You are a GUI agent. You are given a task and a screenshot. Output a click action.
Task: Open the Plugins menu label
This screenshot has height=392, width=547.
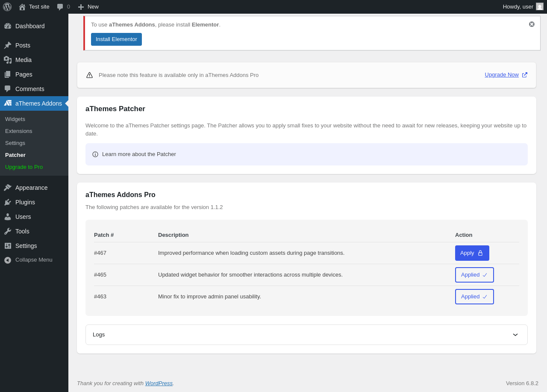click(25, 202)
